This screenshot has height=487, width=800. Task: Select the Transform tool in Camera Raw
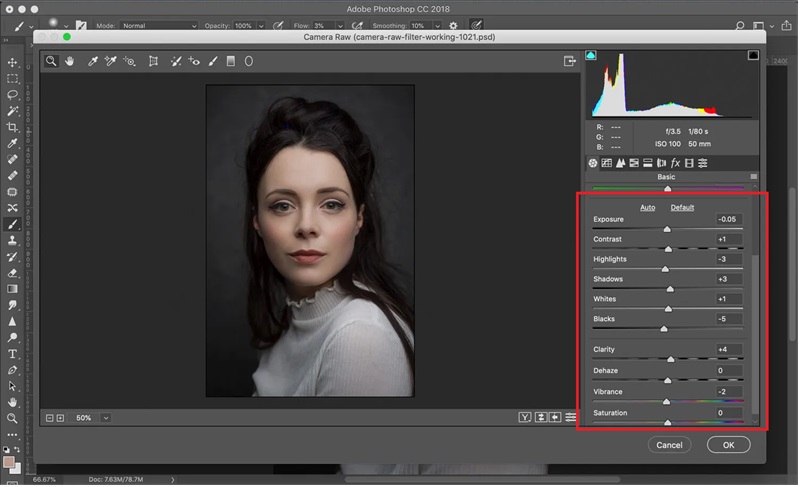tap(153, 61)
